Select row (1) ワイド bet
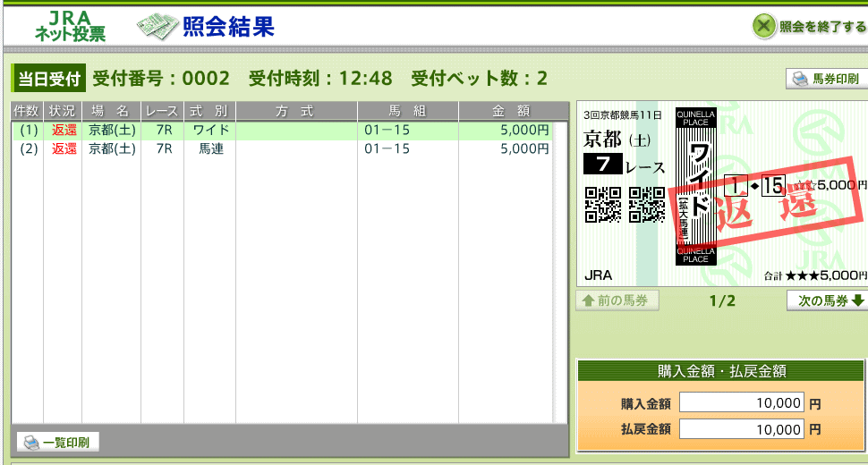The height and width of the screenshot is (465, 868). (x=282, y=131)
